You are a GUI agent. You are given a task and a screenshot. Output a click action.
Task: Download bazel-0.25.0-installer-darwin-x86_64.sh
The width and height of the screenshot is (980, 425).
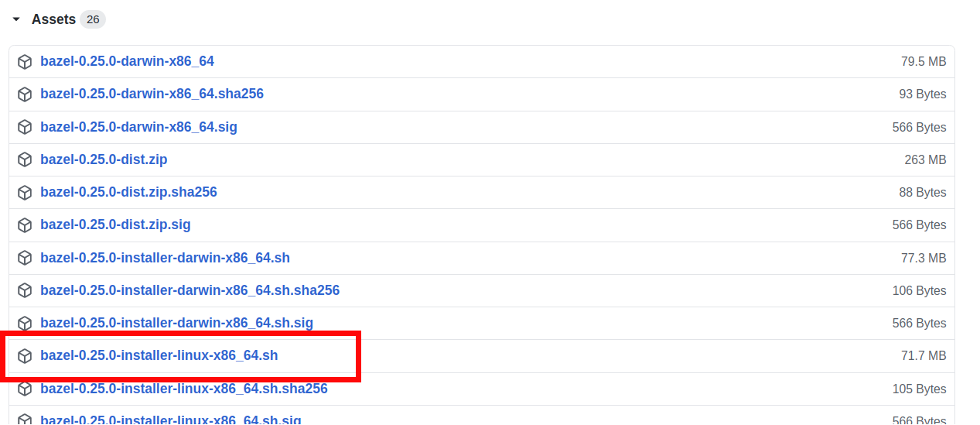[165, 258]
